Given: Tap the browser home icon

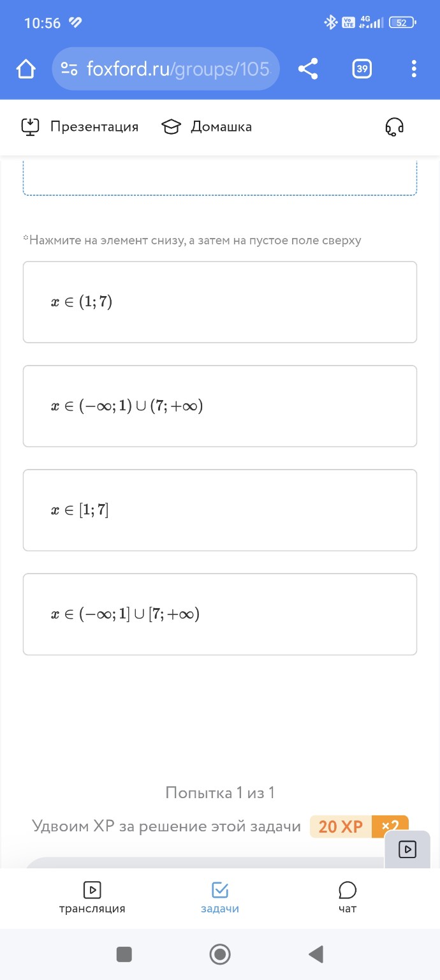Looking at the screenshot, I should coord(26,69).
